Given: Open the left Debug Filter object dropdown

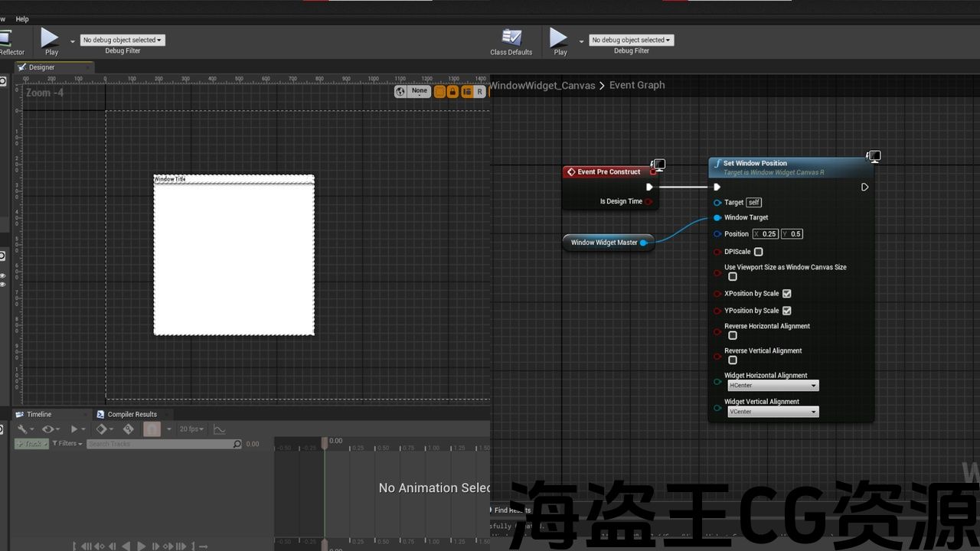Looking at the screenshot, I should (122, 40).
